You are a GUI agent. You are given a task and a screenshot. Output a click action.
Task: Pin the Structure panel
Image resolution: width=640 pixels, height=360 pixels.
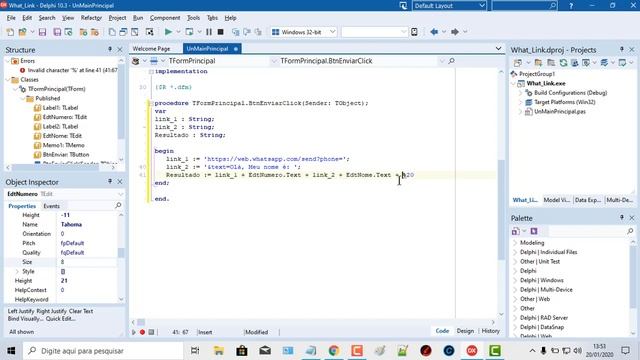tap(110, 49)
